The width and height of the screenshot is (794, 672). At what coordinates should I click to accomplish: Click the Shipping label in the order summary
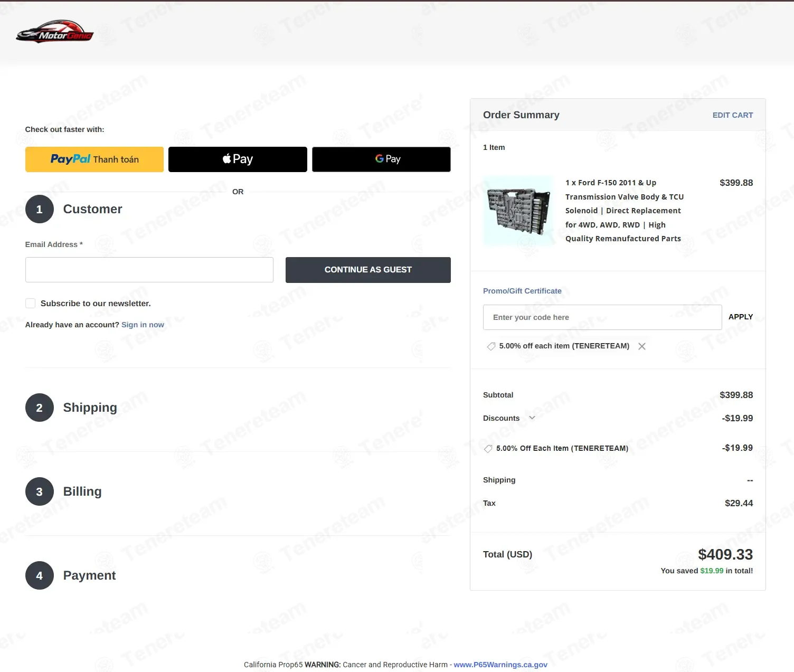click(x=499, y=480)
